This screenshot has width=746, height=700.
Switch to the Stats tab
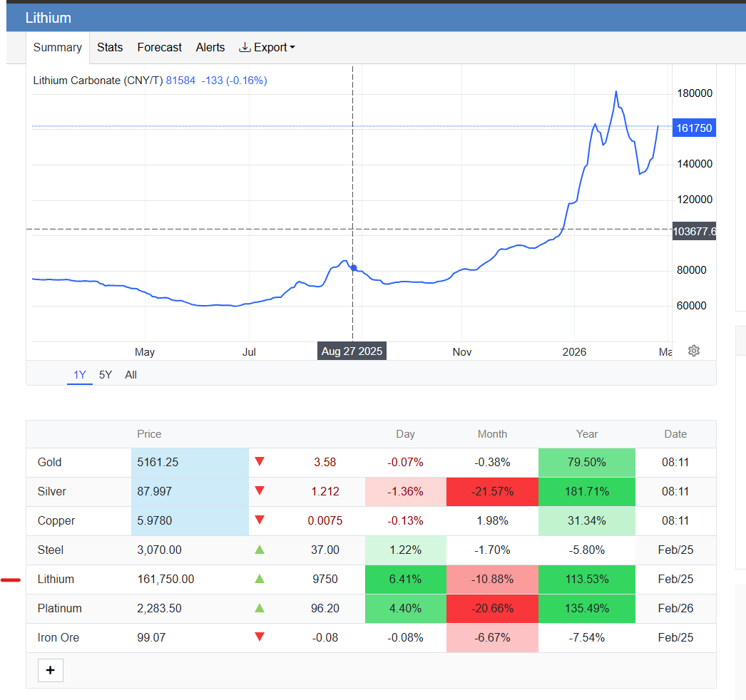pyautogui.click(x=110, y=47)
